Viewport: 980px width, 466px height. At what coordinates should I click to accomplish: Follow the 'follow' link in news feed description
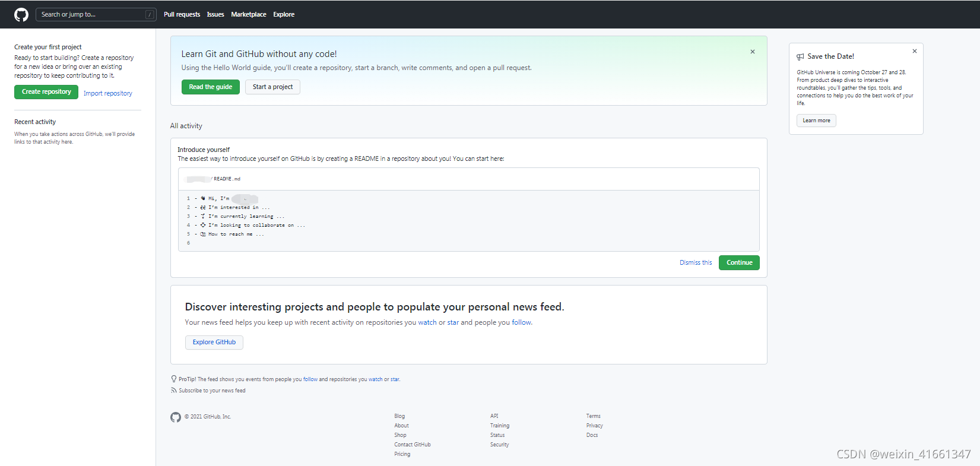(522, 323)
